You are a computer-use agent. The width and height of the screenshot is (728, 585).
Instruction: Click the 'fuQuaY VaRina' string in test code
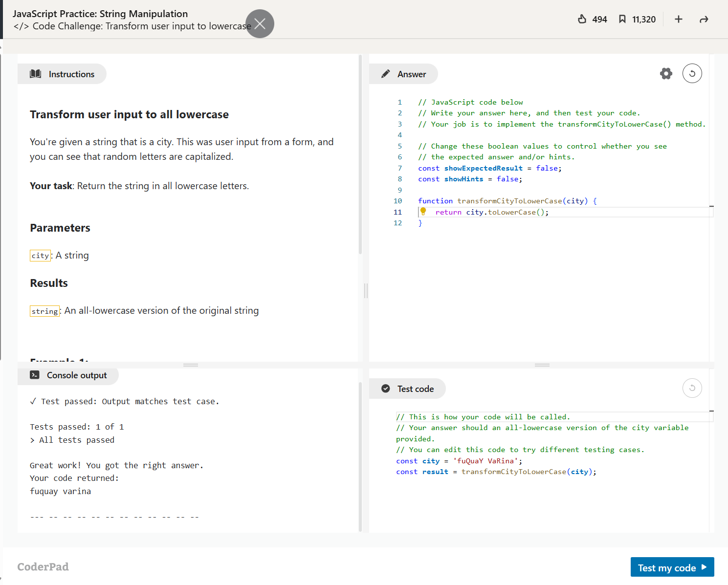(486, 461)
